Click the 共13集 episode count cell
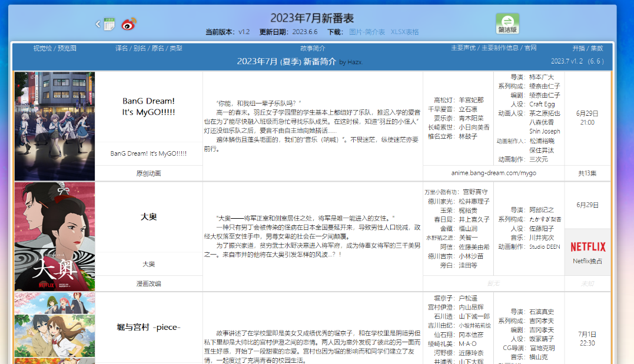The image size is (634, 364). [587, 173]
